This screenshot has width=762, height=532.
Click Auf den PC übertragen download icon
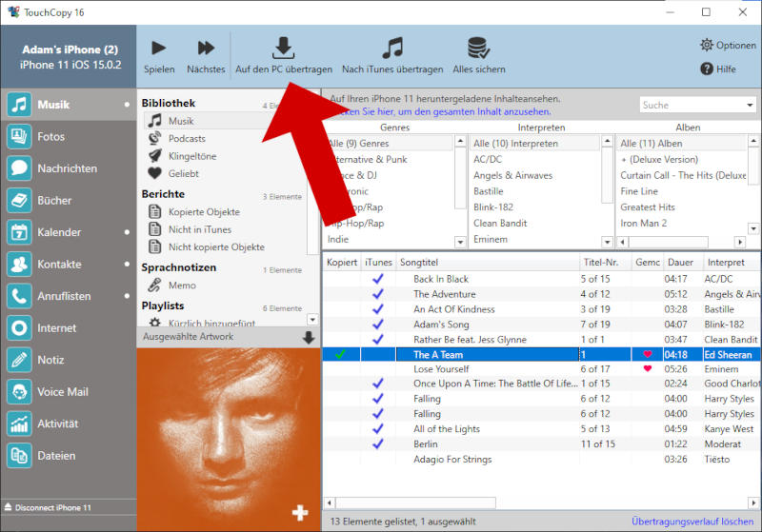[x=284, y=48]
